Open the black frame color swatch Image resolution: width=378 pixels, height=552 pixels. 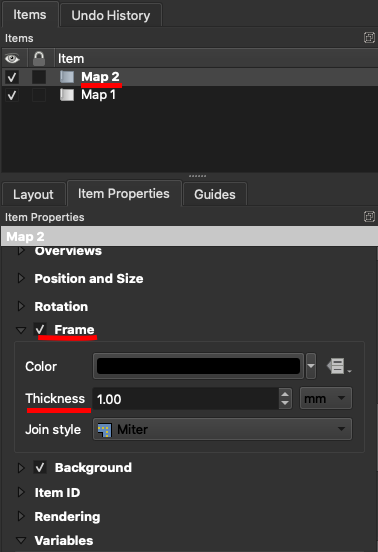(198, 366)
